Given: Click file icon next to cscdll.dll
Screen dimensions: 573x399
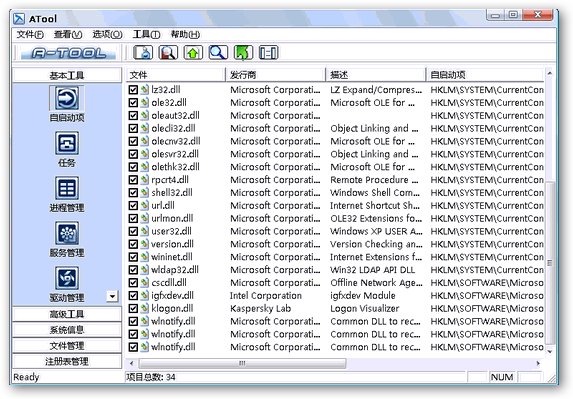Looking at the screenshot, I should click(145, 283).
